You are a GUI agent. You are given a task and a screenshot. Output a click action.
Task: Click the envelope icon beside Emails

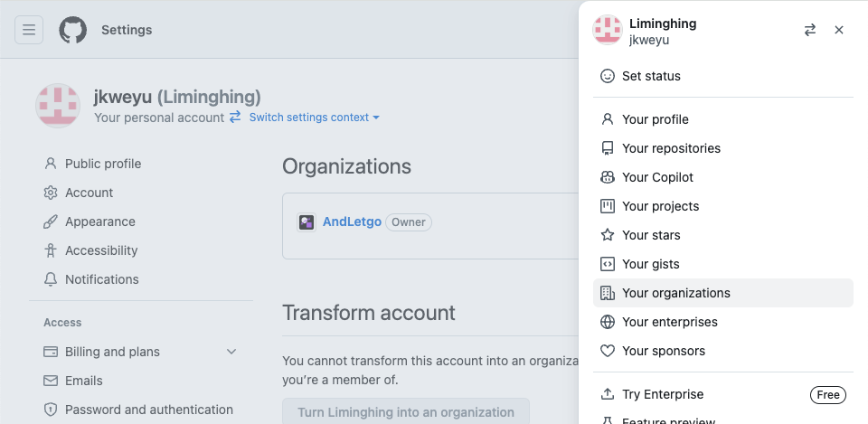(x=51, y=381)
